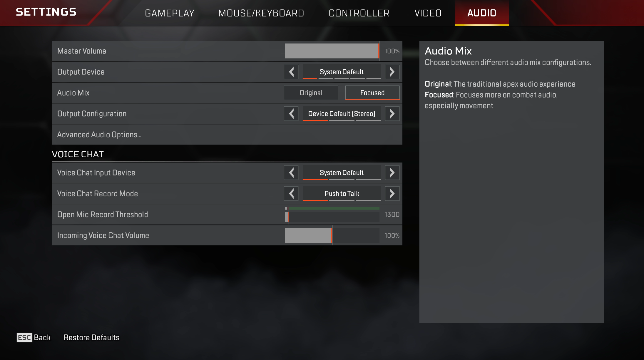Switch to the Controller tab
The image size is (644, 360).
click(x=359, y=13)
